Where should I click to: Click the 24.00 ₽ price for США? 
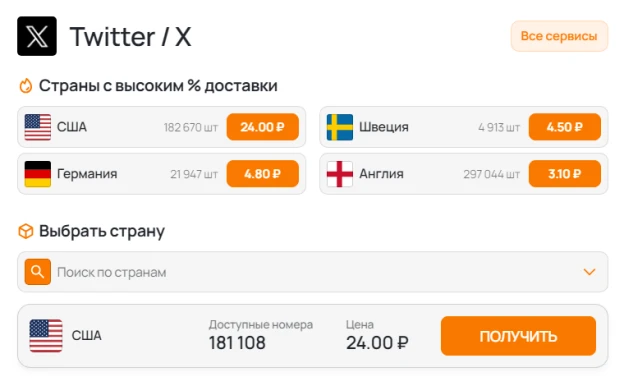(263, 127)
